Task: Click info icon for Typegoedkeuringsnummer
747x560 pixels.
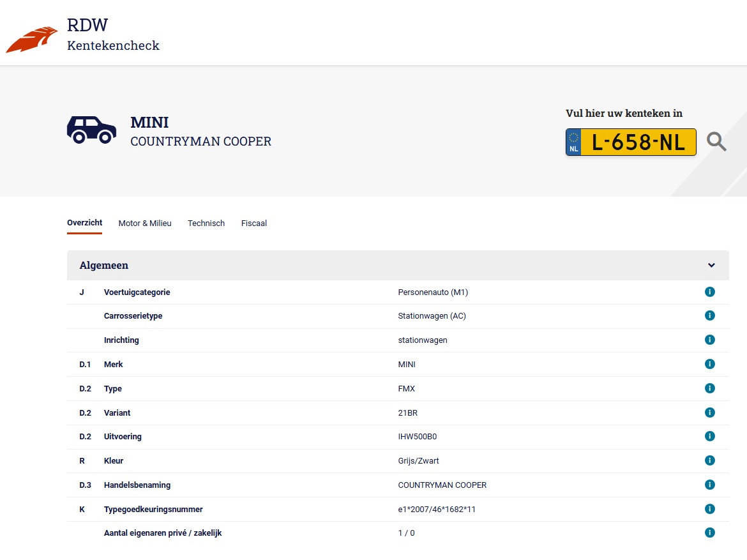Action: click(709, 509)
